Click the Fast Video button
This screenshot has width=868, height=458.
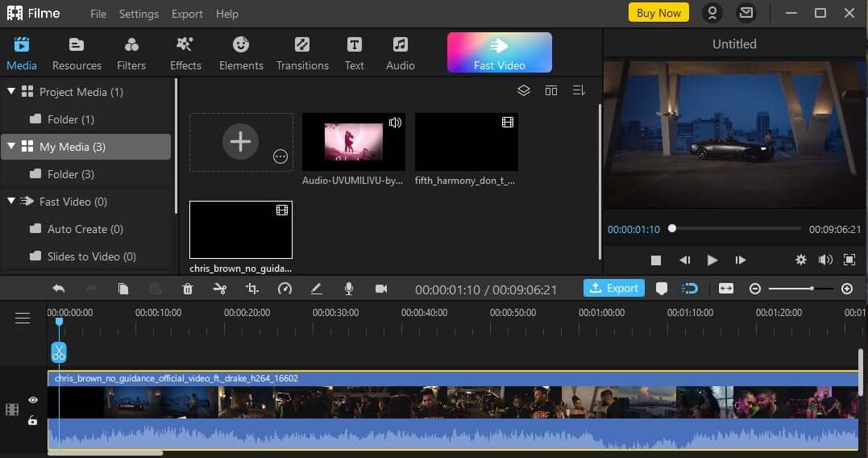(x=500, y=52)
